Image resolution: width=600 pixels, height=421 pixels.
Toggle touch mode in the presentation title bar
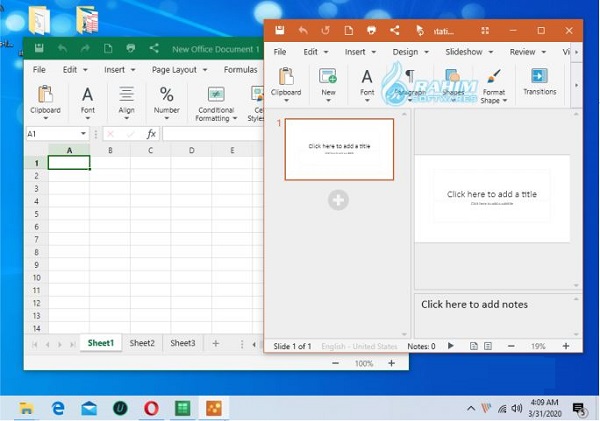point(420,31)
